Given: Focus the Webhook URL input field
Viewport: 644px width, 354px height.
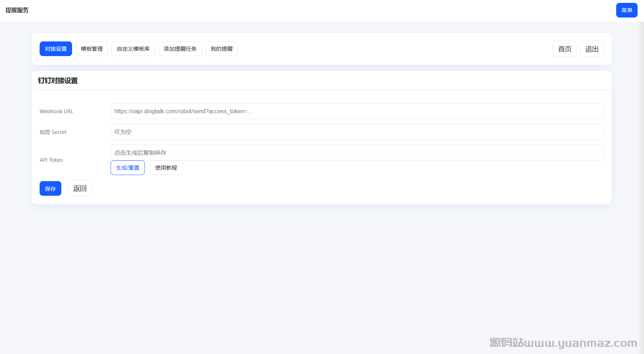Looking at the screenshot, I should pyautogui.click(x=357, y=111).
